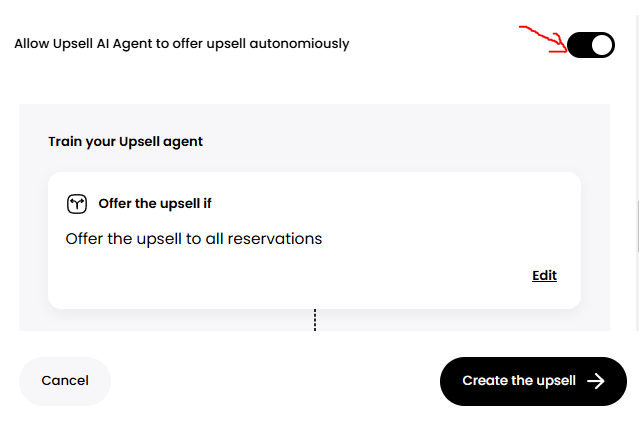This screenshot has width=639, height=421.
Task: Click the vertical scrollbar on the right edge
Action: pos(637,173)
